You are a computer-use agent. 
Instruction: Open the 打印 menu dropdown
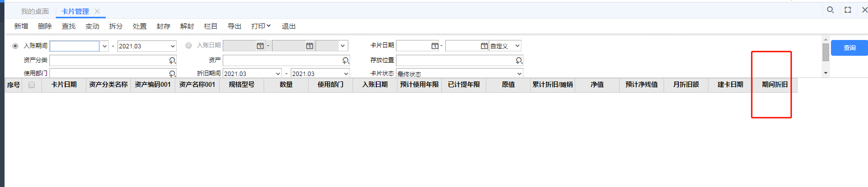click(261, 26)
